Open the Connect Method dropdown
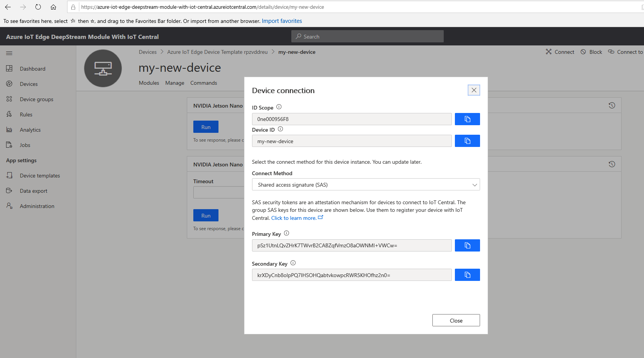Screen dimensions: 644x358 (x=366, y=185)
